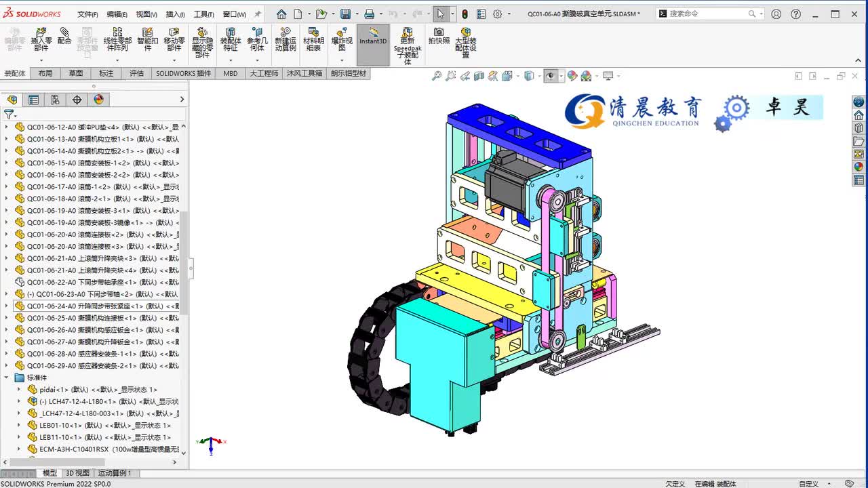Click Update Speedpak subassembly tool
The width and height of the screenshot is (868, 488).
click(408, 46)
